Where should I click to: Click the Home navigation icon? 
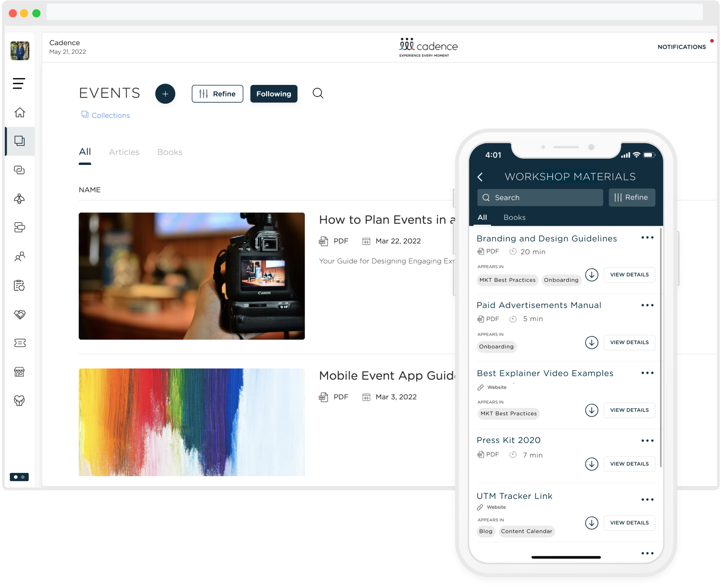19,113
